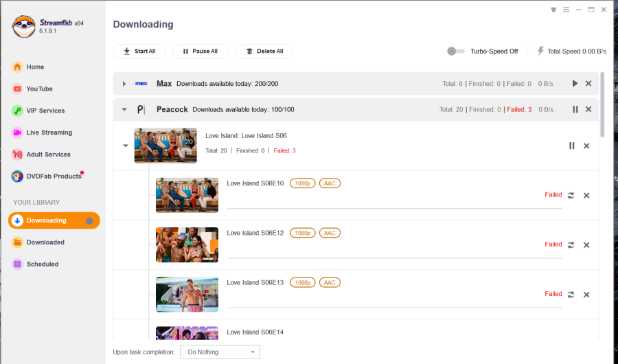
Task: Retry the failed S06E12 download
Action: pos(571,245)
